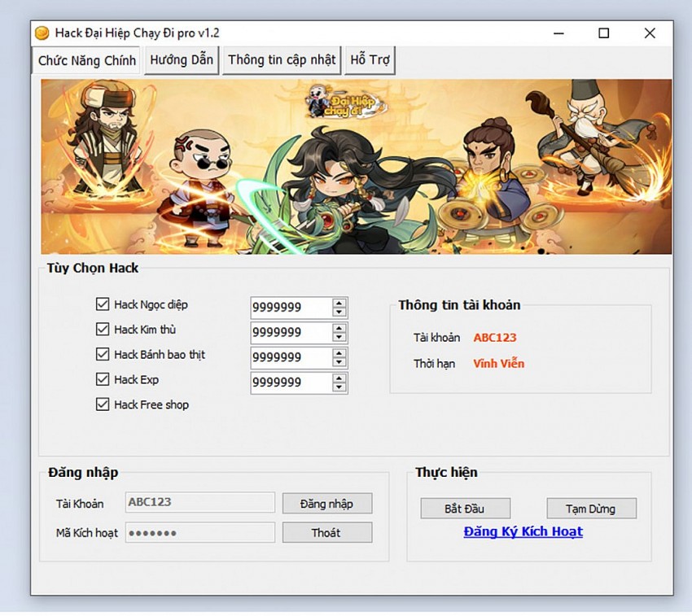The image size is (692, 616).
Task: Uncheck Hack Bánh bao thịt
Action: (103, 355)
